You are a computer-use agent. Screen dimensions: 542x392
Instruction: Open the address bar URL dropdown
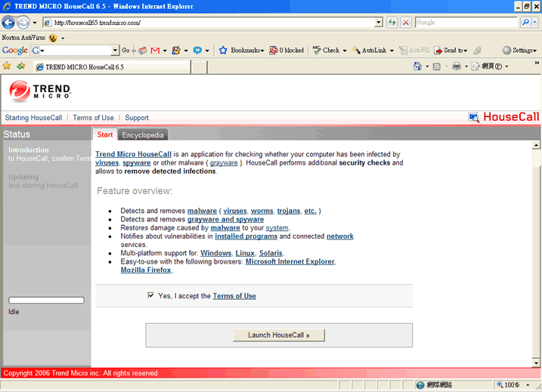tap(379, 23)
